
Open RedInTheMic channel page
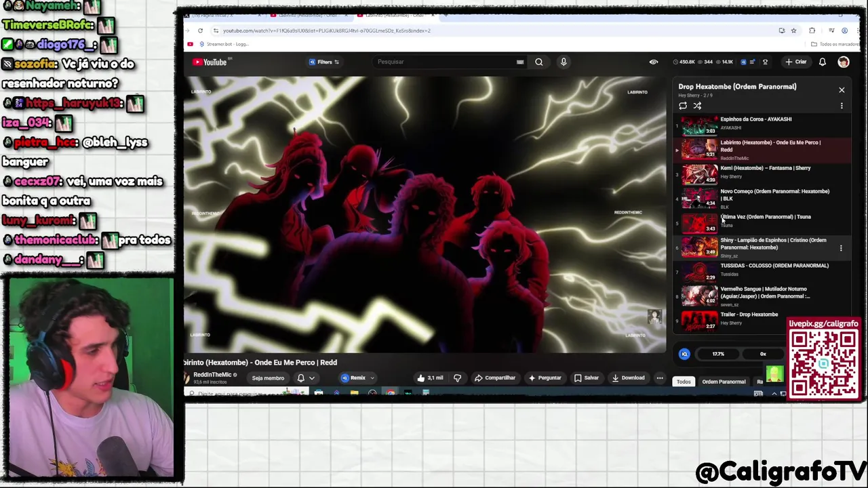212,375
